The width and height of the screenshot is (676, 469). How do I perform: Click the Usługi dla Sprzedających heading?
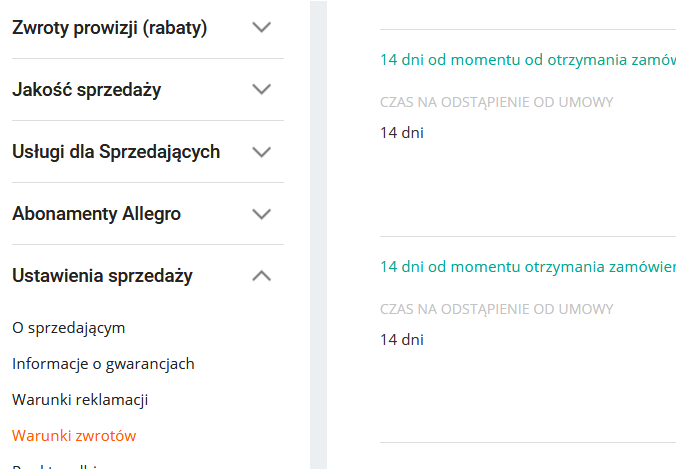pos(116,152)
